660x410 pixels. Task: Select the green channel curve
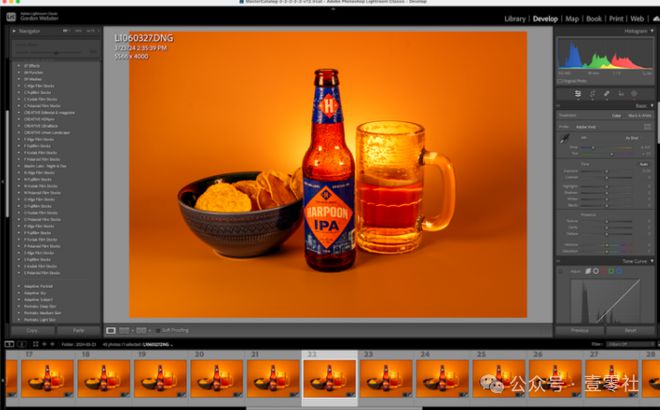tap(612, 271)
